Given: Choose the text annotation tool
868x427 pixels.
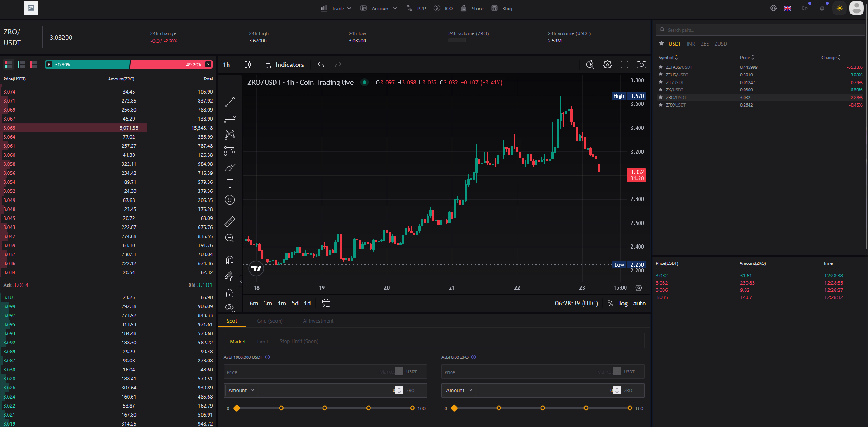Looking at the screenshot, I should (x=230, y=183).
